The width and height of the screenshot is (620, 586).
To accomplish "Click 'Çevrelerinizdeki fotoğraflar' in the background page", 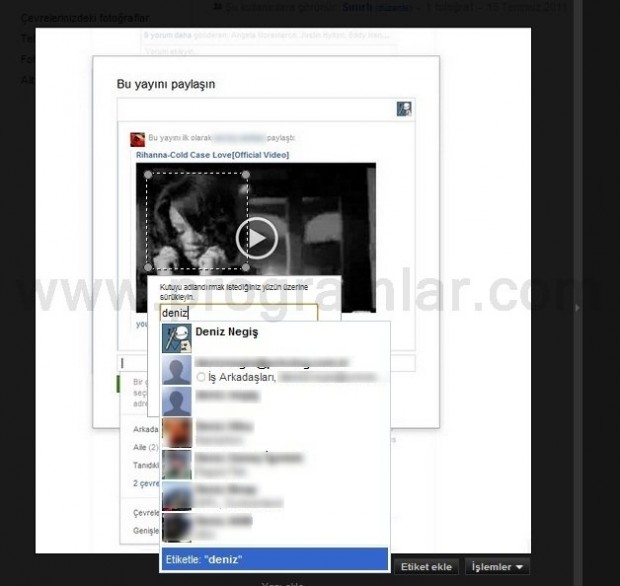I will (85, 18).
